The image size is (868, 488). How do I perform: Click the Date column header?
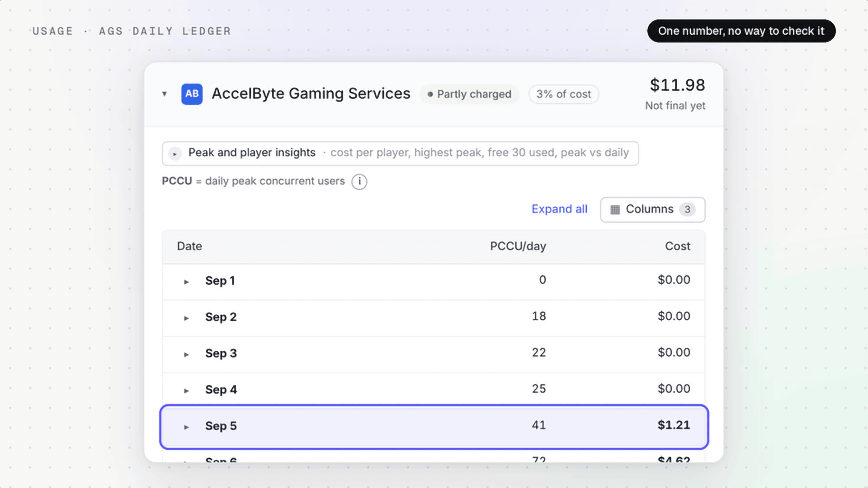[x=189, y=246]
